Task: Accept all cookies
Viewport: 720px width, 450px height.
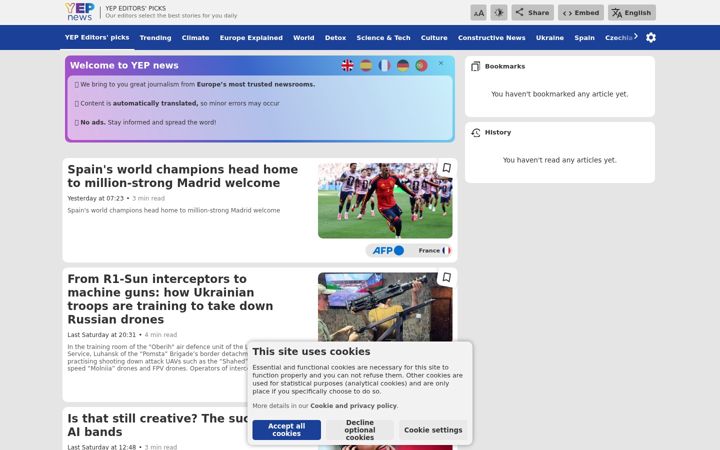Action: pyautogui.click(x=287, y=430)
